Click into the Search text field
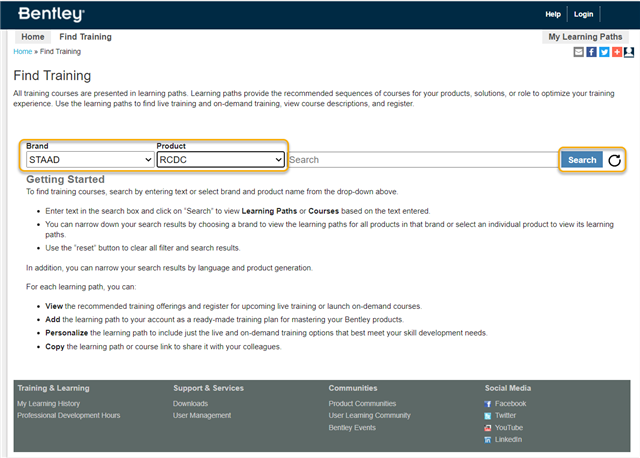Screen dimensions: 640x458 pyautogui.click(x=423, y=160)
